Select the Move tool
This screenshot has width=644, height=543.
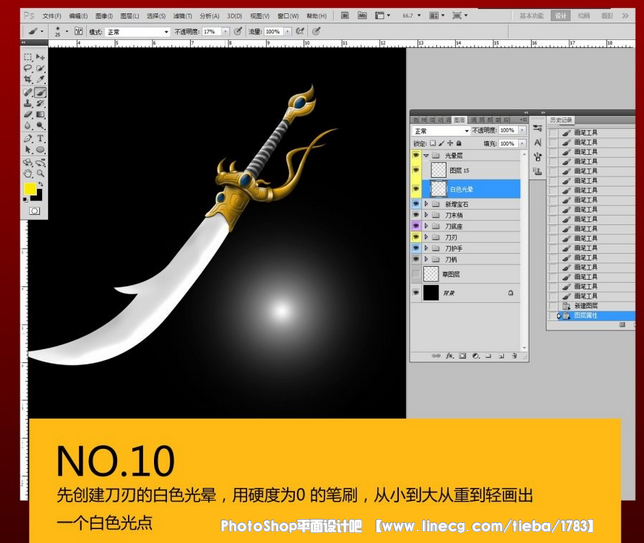[40, 57]
